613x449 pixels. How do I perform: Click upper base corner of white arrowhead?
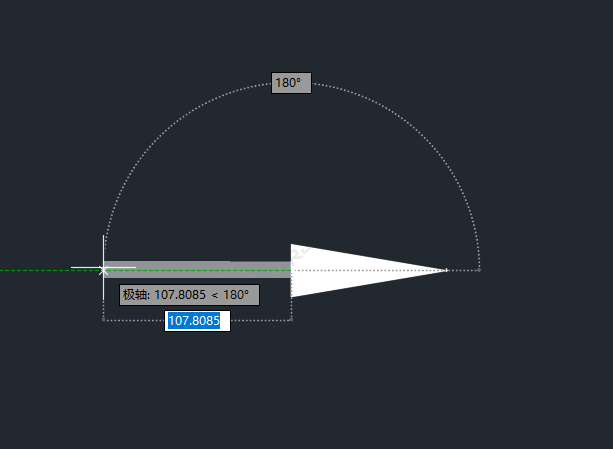(292, 245)
